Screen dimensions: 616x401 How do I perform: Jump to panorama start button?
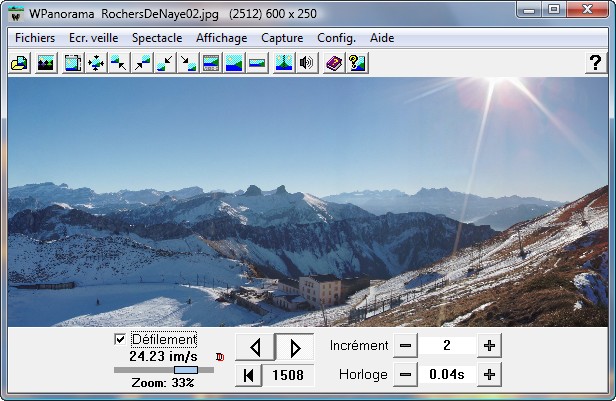click(248, 375)
